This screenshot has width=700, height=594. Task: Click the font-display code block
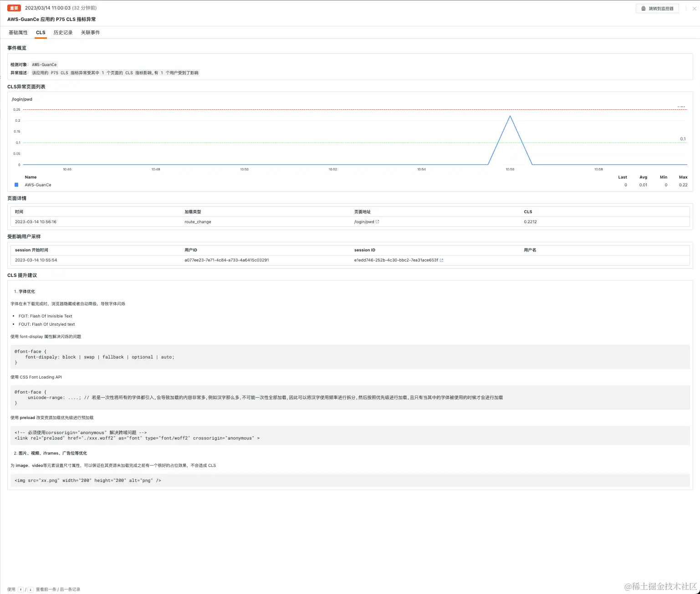click(350, 357)
